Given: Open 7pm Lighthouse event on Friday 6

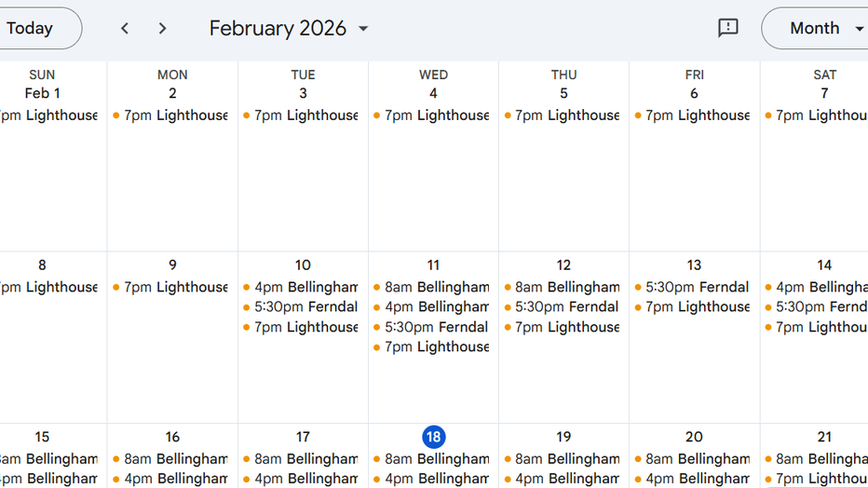Looking at the screenshot, I should click(694, 115).
